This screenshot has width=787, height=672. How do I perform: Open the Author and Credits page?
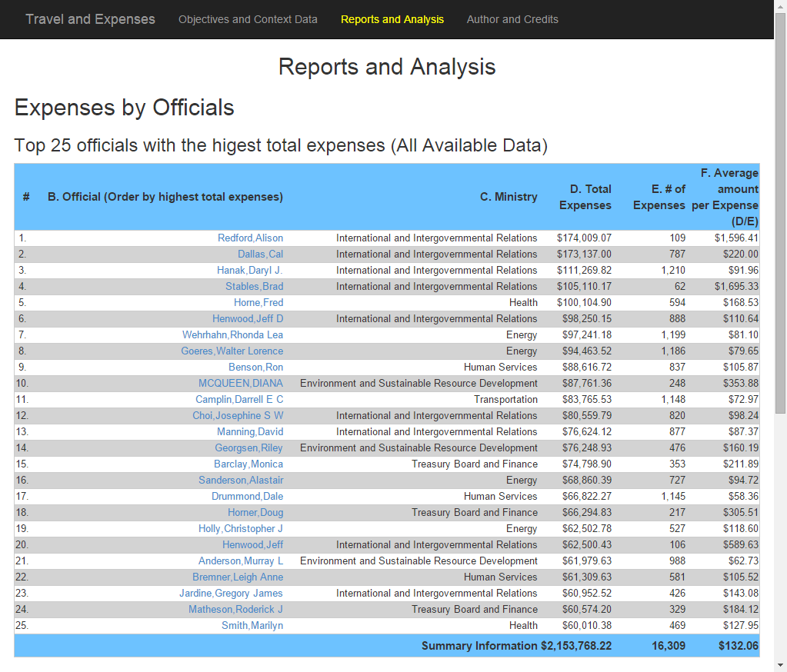point(512,19)
